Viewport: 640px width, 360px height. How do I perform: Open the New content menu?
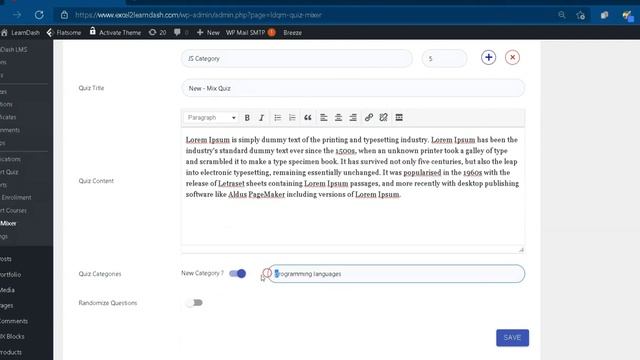(x=208, y=32)
